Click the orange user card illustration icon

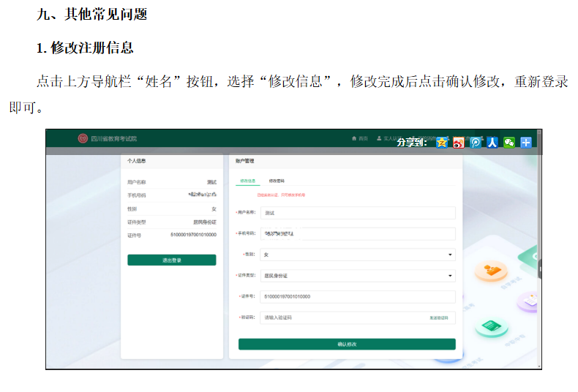491,271
